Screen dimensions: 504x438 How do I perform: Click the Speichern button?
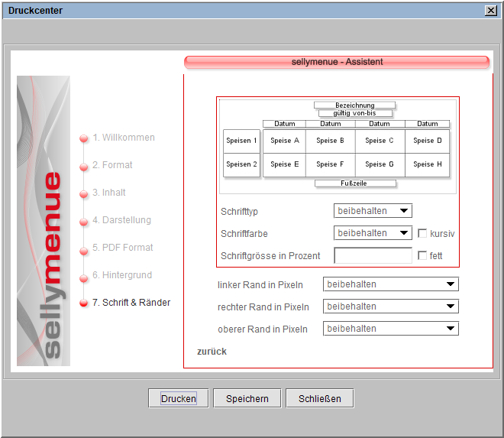(247, 398)
